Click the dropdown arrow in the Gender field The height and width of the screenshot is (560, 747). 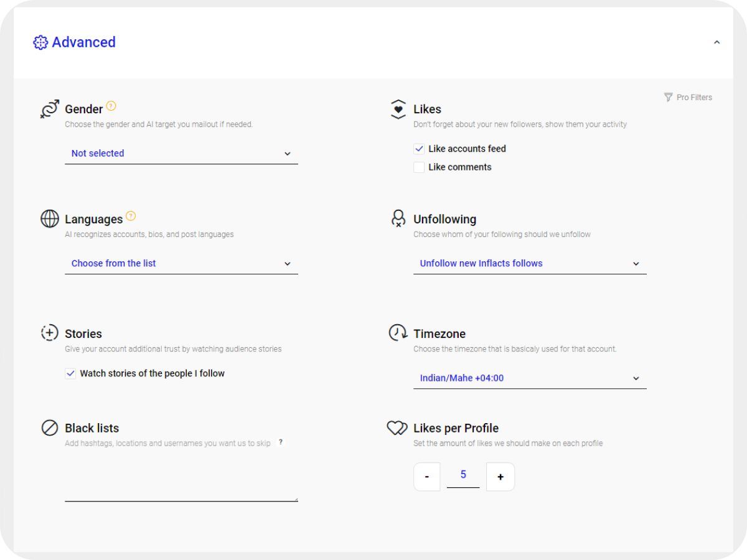tap(288, 154)
